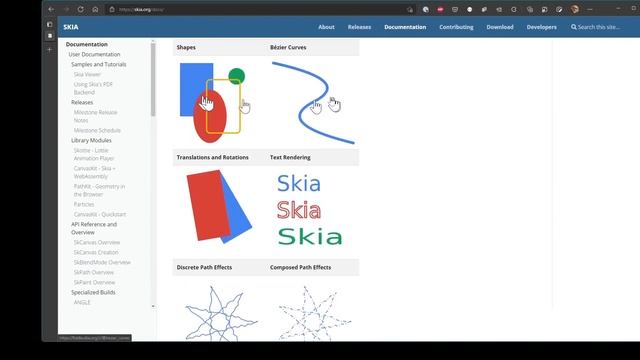640x360 pixels.
Task: Open the Contributing navbar item
Action: (456, 27)
